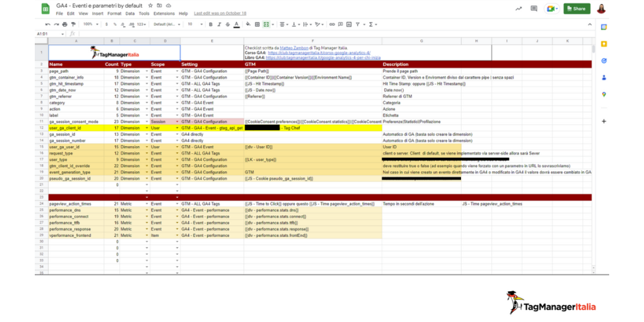Viewport: 644px width, 322px height.
Task: Click the Insert chart icon
Action: [349, 24]
